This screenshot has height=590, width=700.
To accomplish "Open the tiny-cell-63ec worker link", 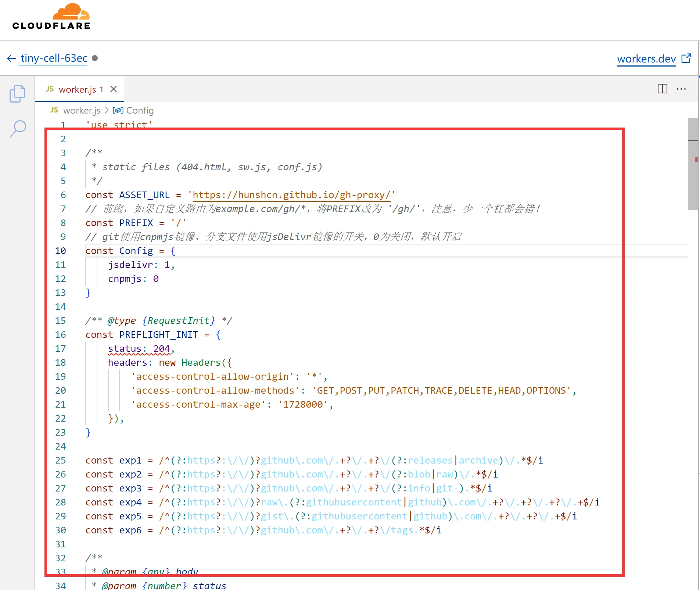I will tap(54, 58).
